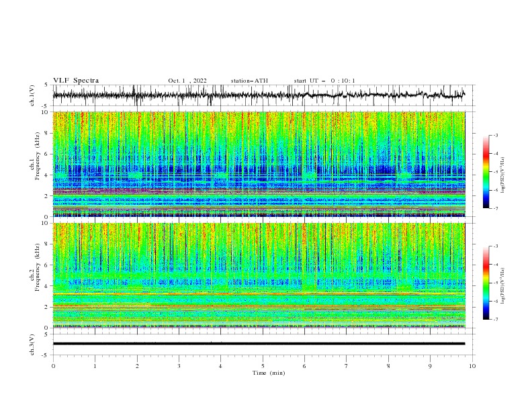The width and height of the screenshot is (532, 411).
Task: Click the "Time (min)" x-axis label
Action: 269,373
